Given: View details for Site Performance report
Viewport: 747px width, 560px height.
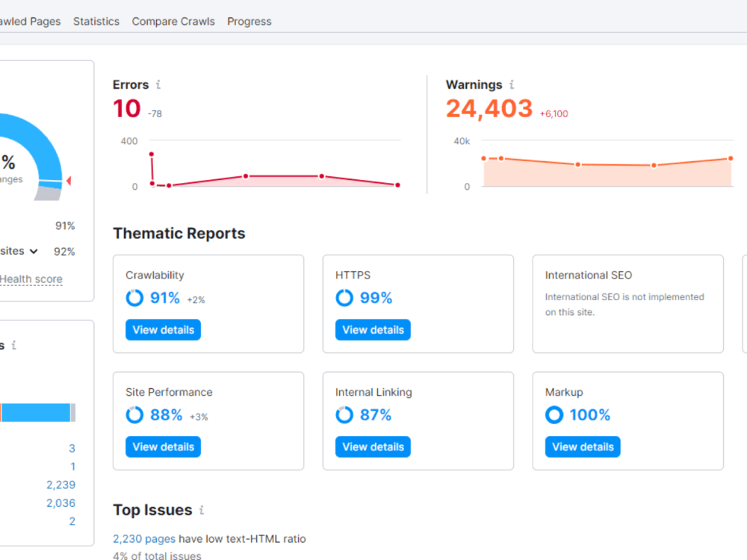Looking at the screenshot, I should (164, 447).
